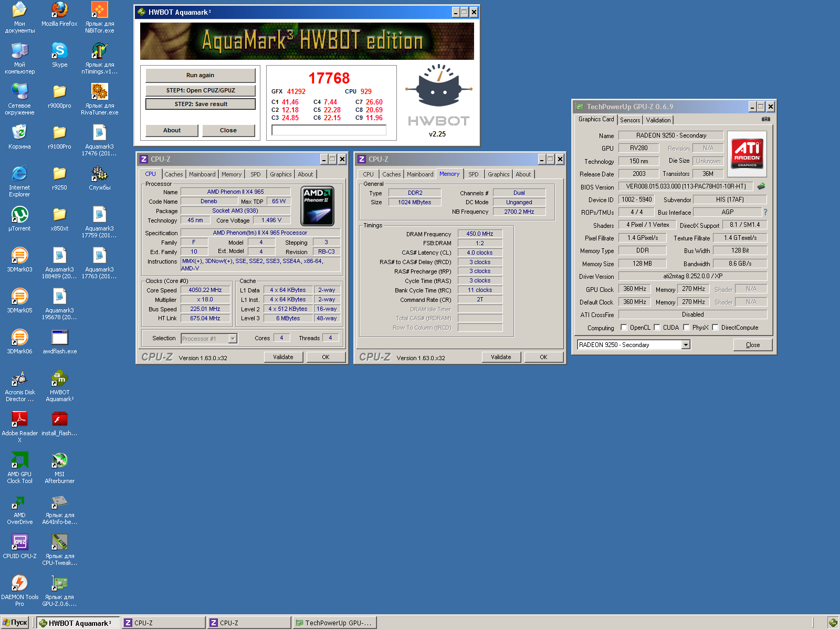Click the Close button in Aquamark window
Image resolution: width=840 pixels, height=630 pixels.
(x=228, y=130)
